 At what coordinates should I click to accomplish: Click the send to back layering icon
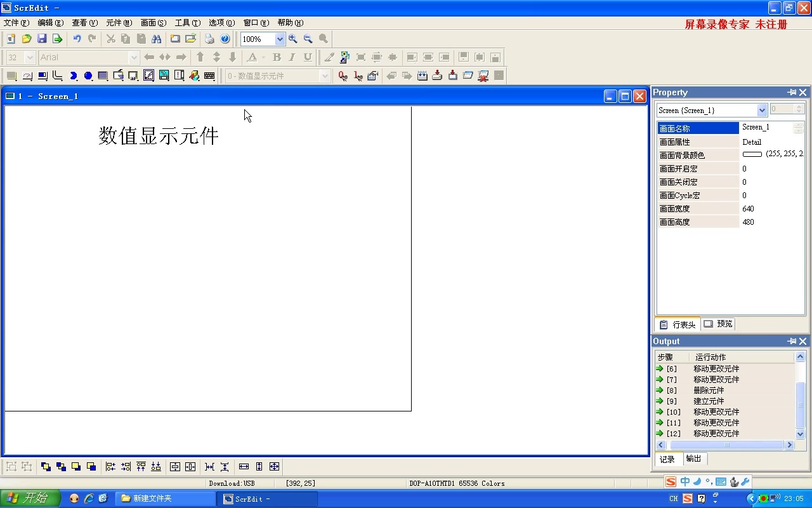[61, 467]
